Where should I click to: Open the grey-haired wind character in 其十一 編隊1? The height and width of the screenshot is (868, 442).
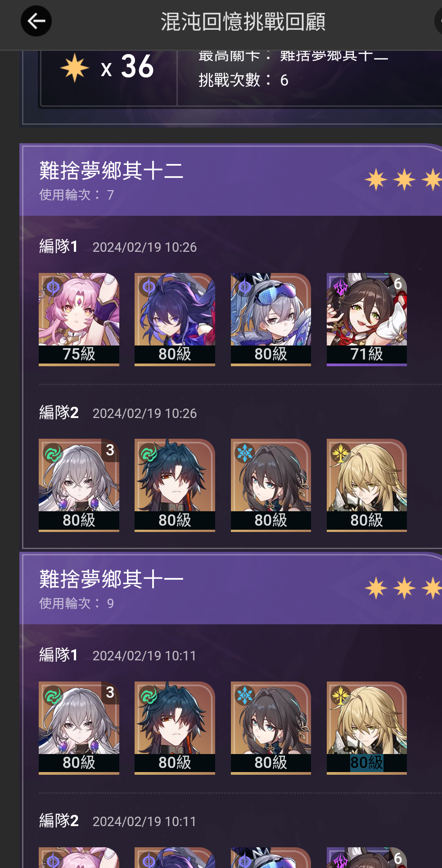79,728
